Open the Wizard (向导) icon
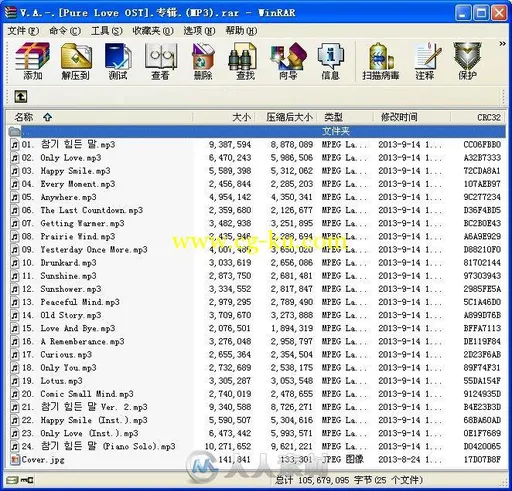 (x=288, y=61)
